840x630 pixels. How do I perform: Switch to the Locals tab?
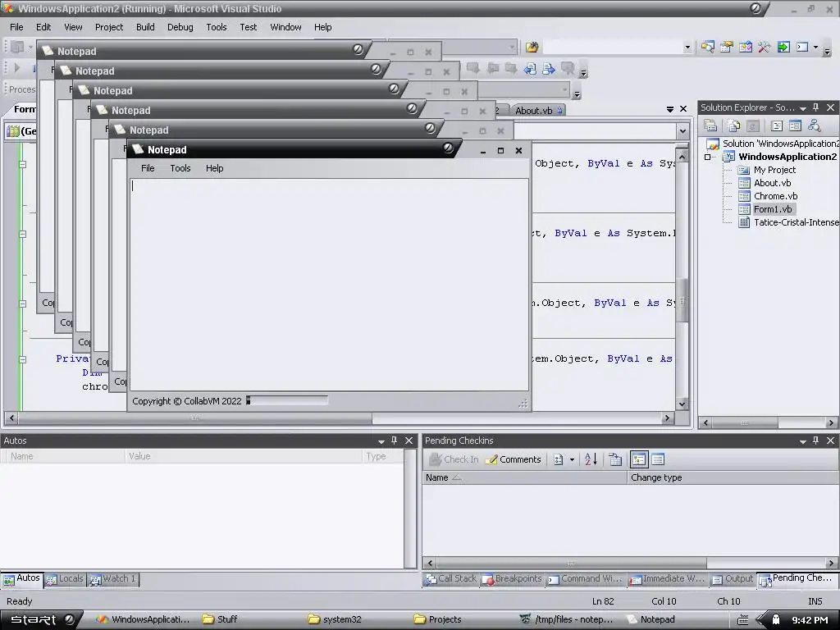click(x=65, y=578)
